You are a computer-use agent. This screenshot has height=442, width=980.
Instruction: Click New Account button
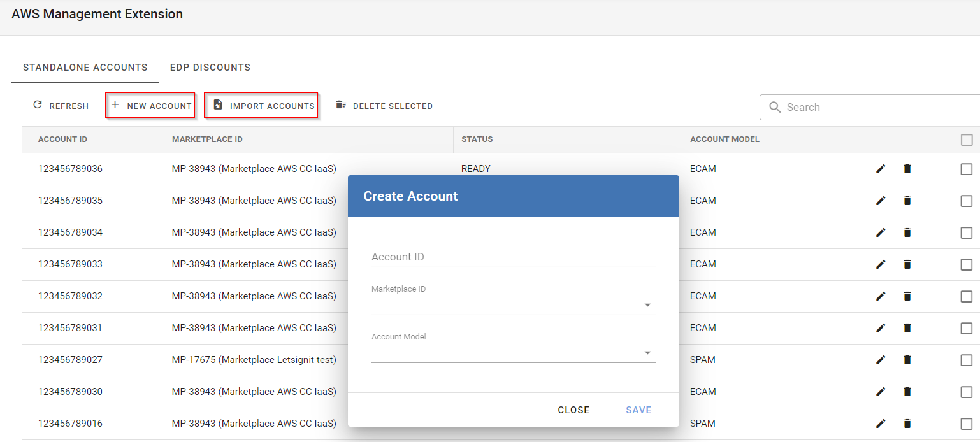click(150, 106)
